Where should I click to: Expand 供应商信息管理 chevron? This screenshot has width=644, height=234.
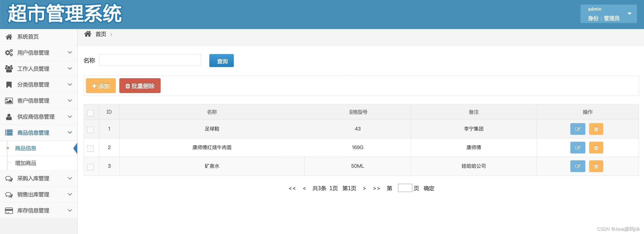point(70,117)
